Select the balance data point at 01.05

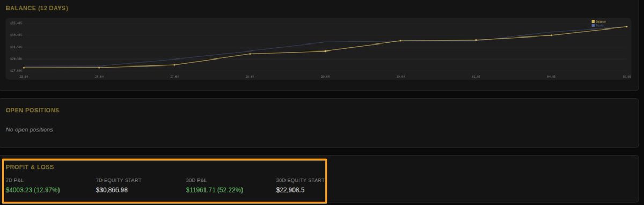coord(476,40)
